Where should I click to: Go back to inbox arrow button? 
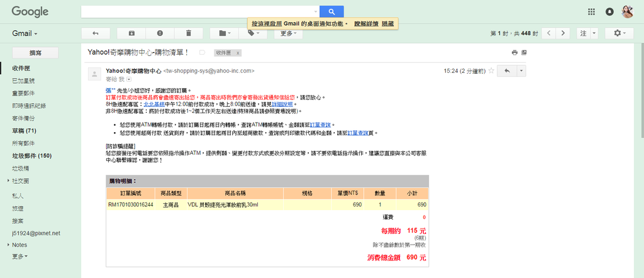pyautogui.click(x=96, y=33)
